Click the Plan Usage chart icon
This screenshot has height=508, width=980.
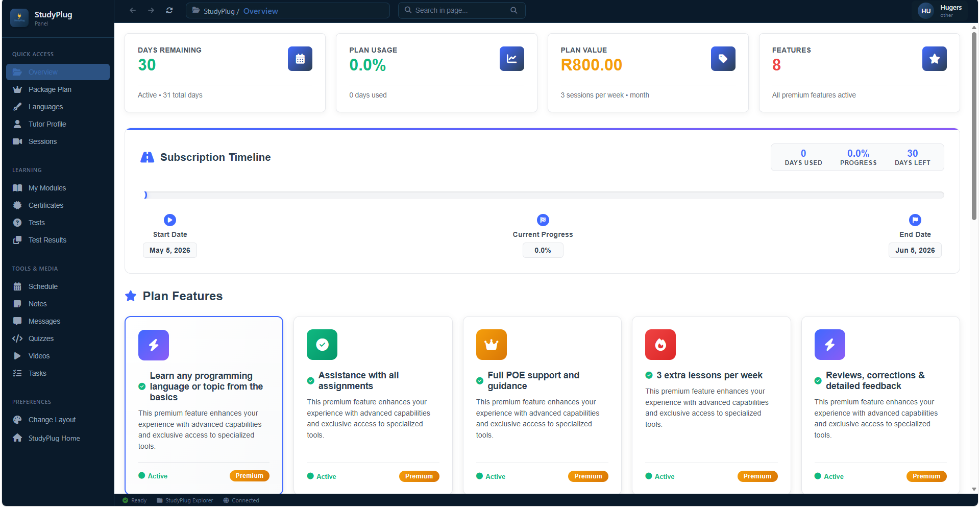[512, 59]
